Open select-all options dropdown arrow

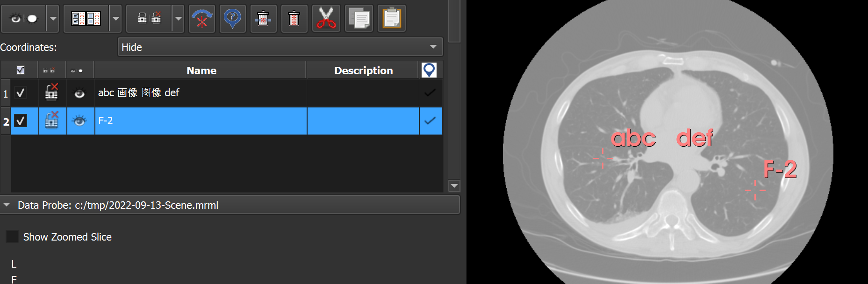tap(115, 19)
